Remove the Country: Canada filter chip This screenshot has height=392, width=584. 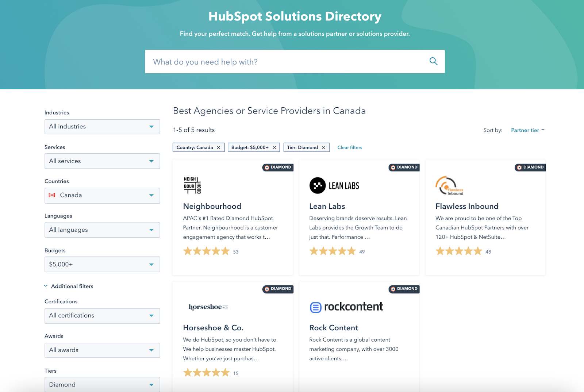pyautogui.click(x=219, y=147)
